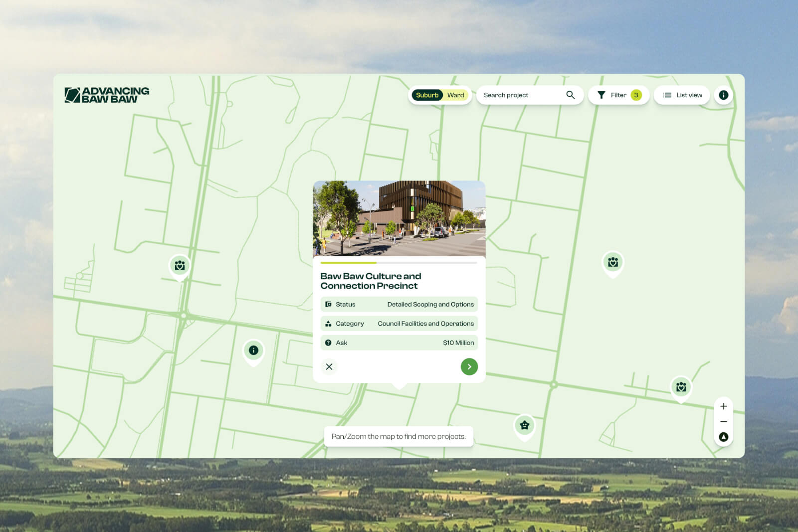Click the project progress bar
This screenshot has width=798, height=532.
tap(399, 262)
